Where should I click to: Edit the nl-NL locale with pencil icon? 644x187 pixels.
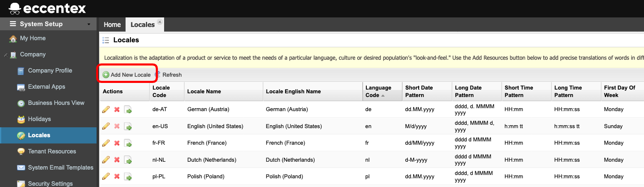[x=106, y=160]
